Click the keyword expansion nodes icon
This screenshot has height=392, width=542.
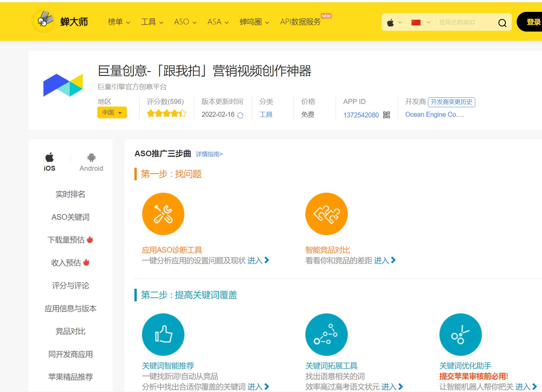[326, 334]
